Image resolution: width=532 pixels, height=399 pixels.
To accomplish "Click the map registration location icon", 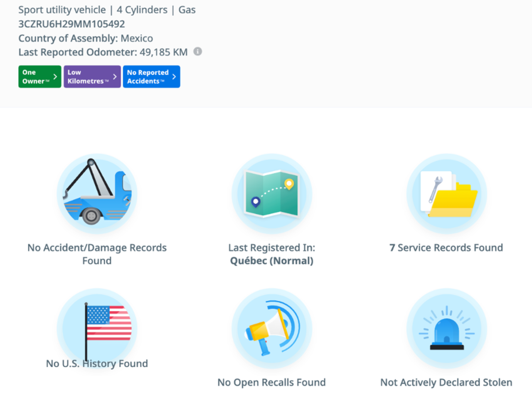I will (x=271, y=194).
